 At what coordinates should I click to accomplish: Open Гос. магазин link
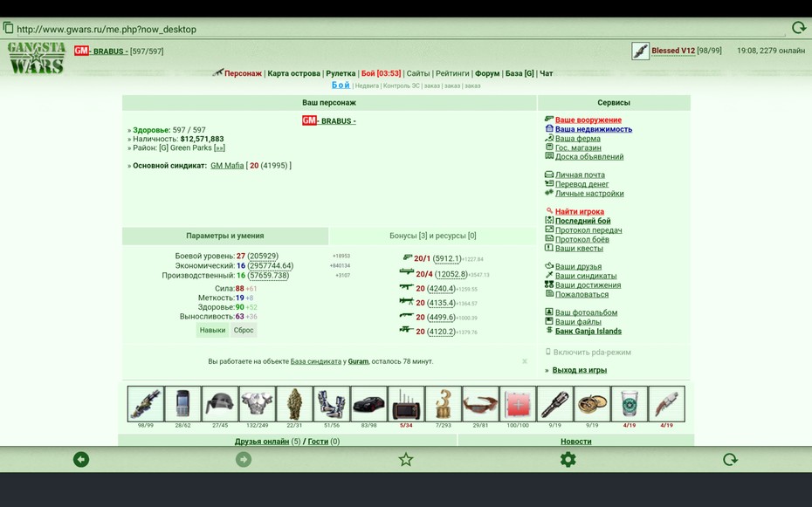pyautogui.click(x=578, y=148)
